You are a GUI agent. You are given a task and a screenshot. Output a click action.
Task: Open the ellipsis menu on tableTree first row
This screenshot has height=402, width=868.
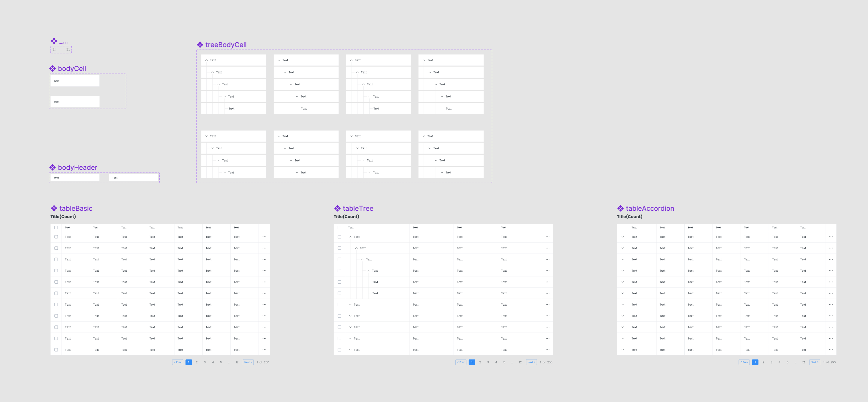(548, 237)
